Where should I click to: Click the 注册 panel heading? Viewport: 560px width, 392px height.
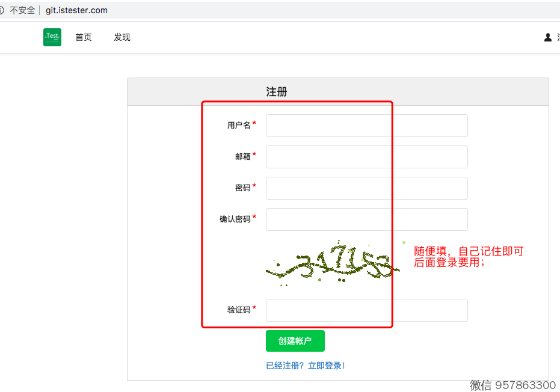tap(277, 92)
